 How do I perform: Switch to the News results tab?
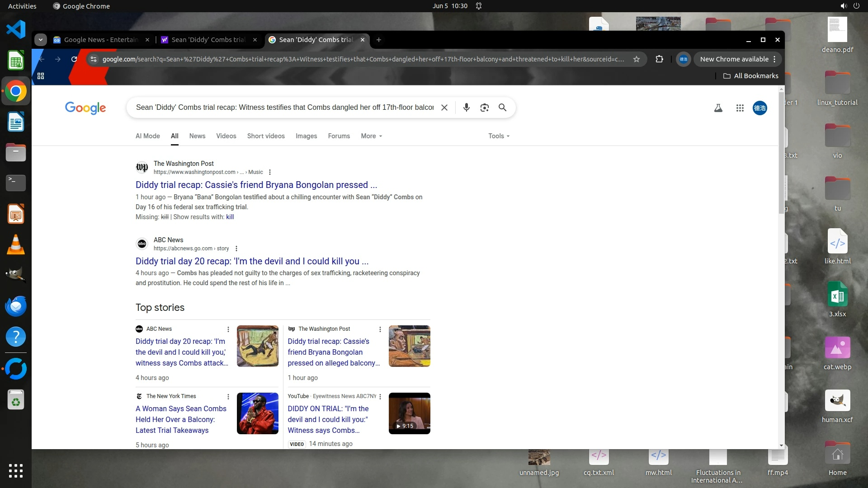pyautogui.click(x=197, y=136)
